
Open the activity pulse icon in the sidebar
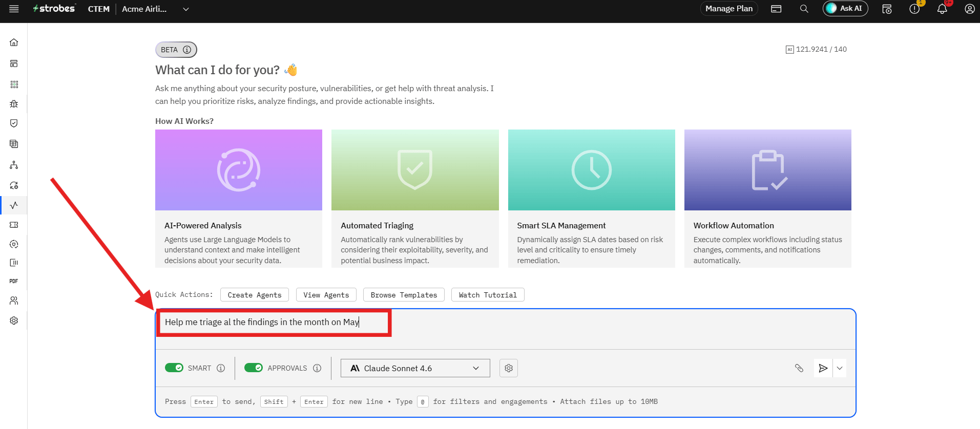14,205
